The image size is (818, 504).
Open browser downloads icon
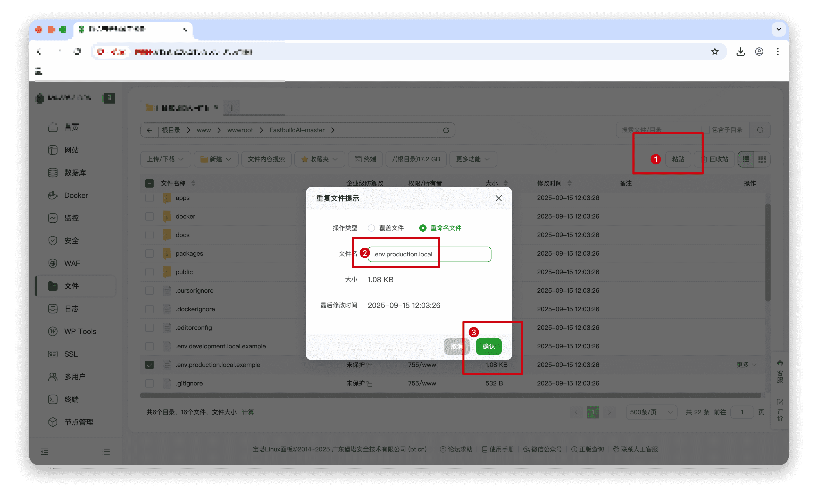click(x=740, y=52)
